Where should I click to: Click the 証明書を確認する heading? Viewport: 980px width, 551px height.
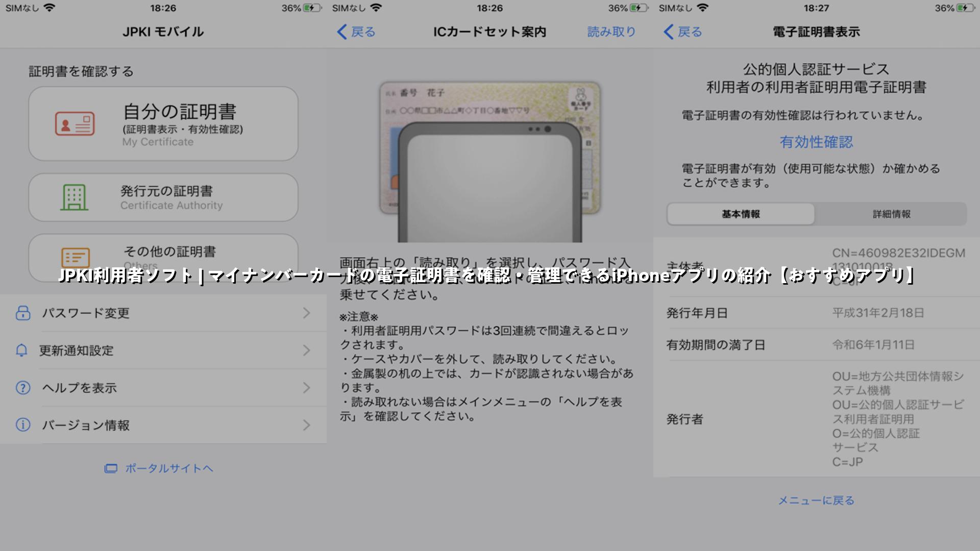coord(81,71)
